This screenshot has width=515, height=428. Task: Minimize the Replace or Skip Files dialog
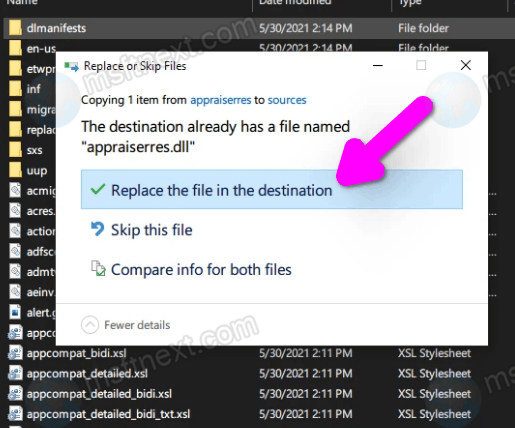377,65
